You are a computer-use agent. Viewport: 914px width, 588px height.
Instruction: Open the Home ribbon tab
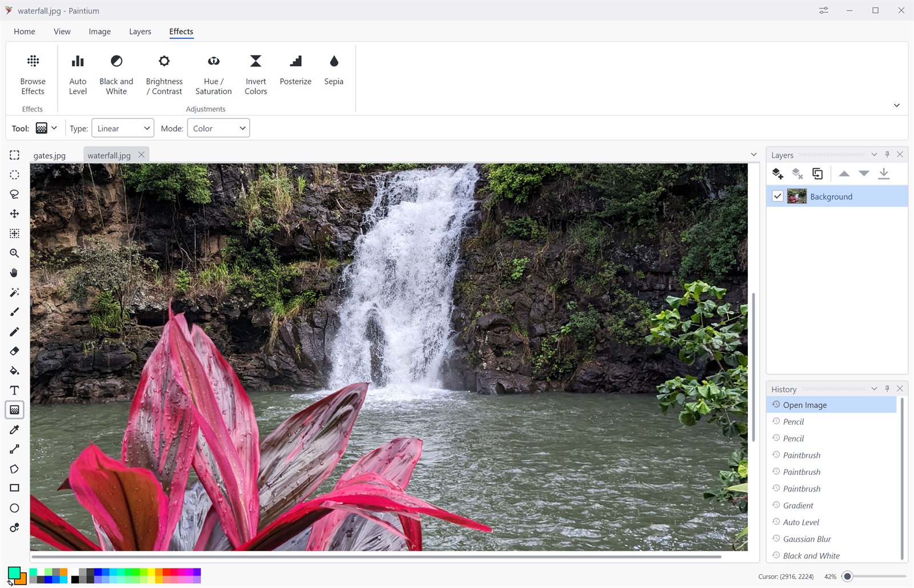point(25,31)
